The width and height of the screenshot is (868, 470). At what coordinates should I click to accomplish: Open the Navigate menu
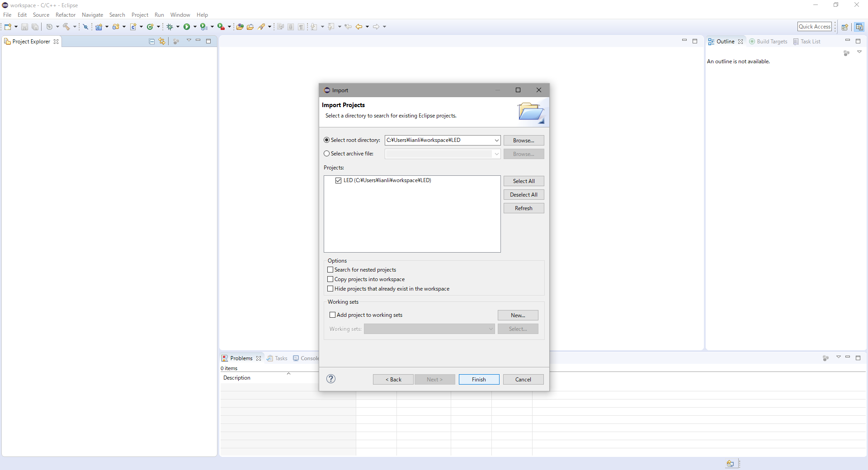(92, 15)
